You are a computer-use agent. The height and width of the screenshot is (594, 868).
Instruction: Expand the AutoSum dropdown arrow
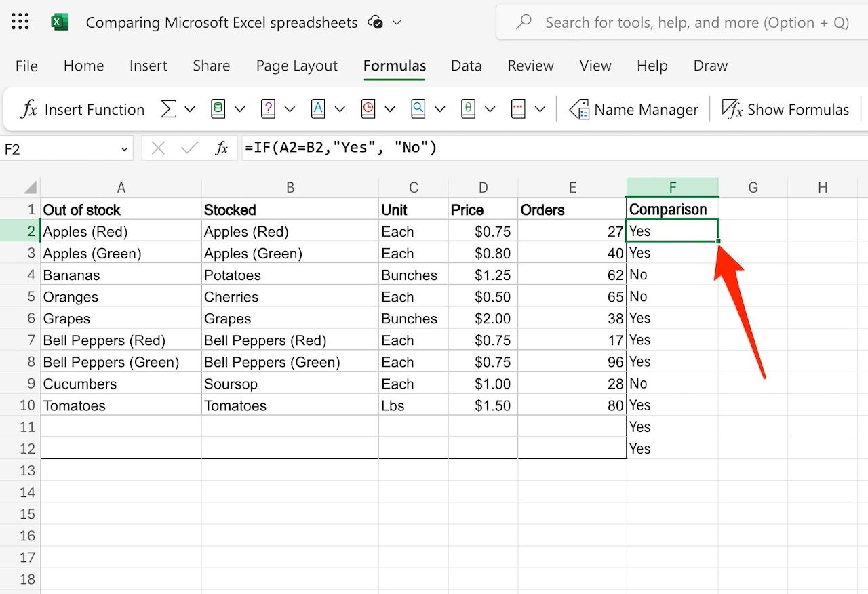pos(190,109)
